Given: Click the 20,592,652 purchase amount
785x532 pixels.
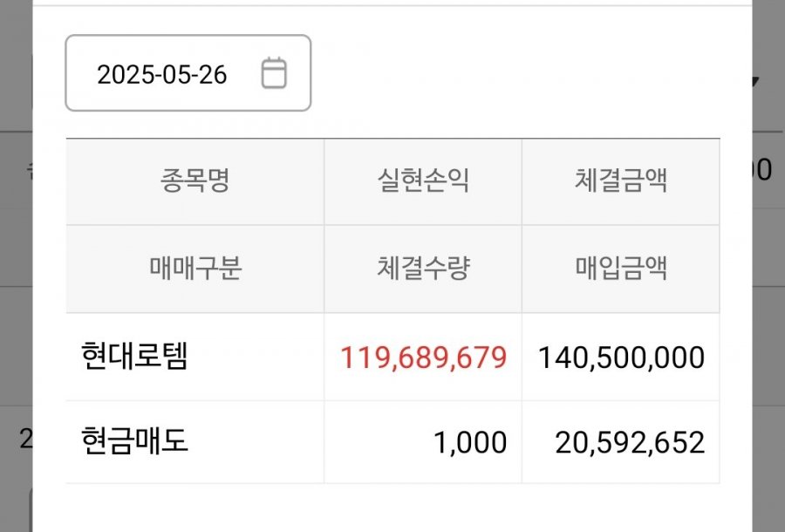Looking at the screenshot, I should pos(630,443).
